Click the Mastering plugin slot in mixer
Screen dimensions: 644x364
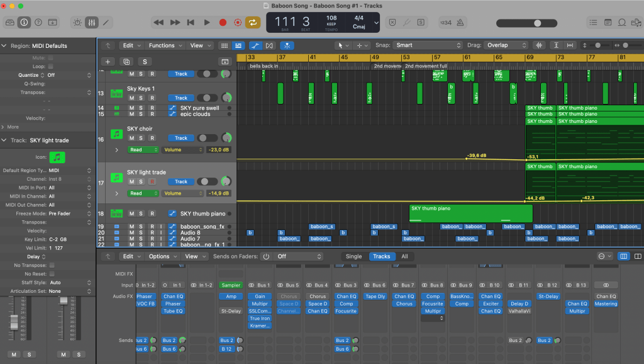pyautogui.click(x=606, y=304)
